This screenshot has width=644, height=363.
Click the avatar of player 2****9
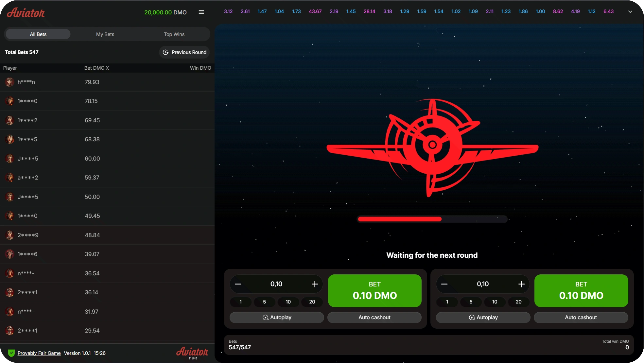coord(10,235)
